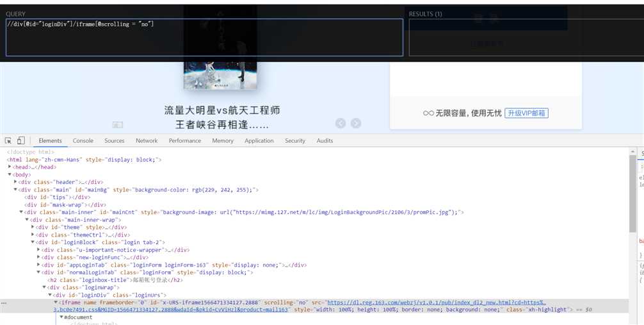Click the small image icon under banner
This screenshot has height=325, width=644.
coord(117,124)
